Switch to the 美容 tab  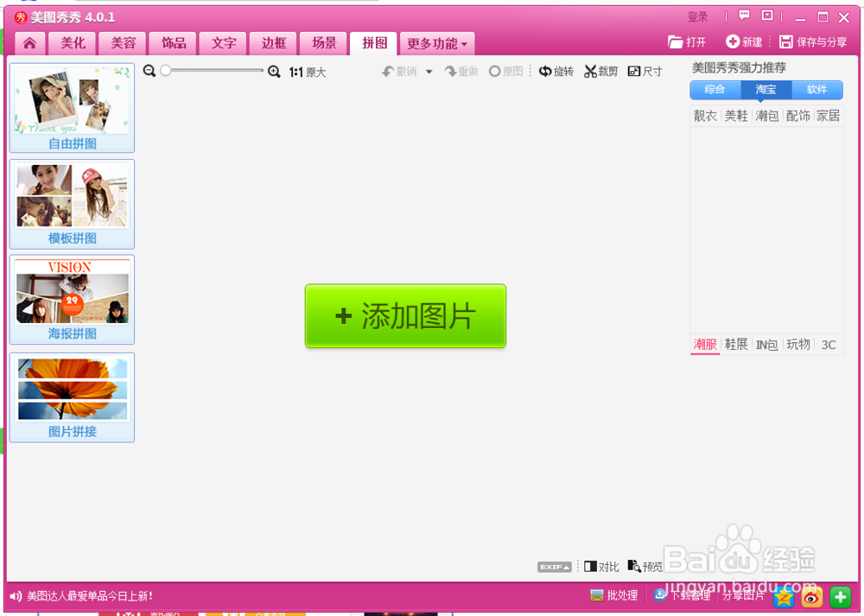coord(123,43)
